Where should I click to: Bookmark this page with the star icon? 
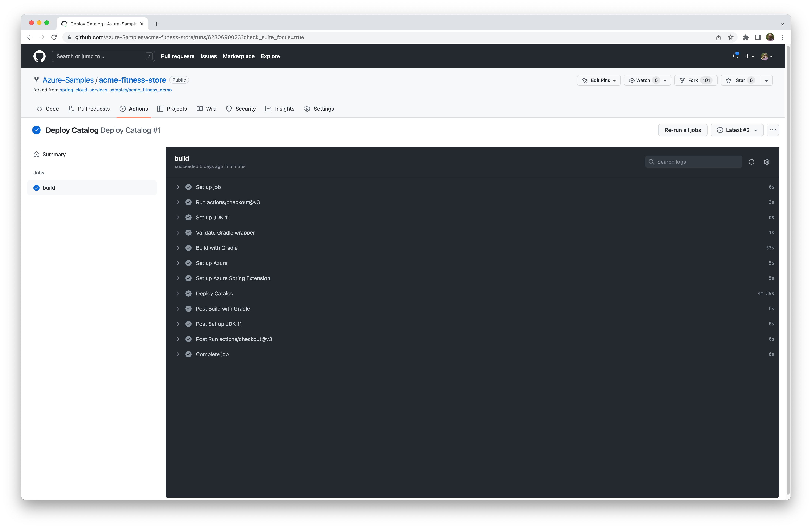[730, 37]
